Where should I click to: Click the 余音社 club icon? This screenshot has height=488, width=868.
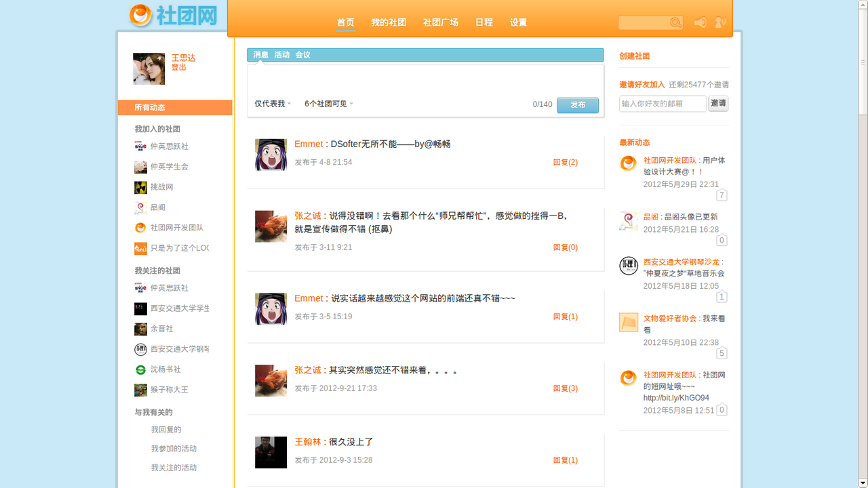coord(140,329)
